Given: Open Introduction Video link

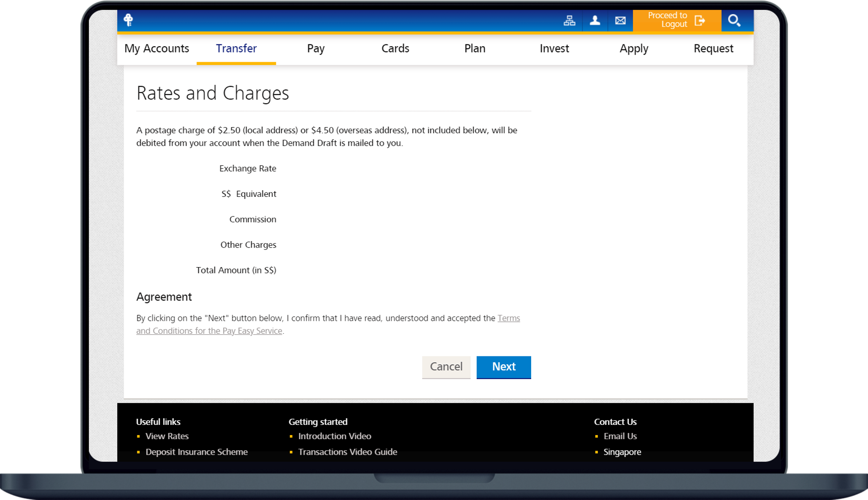Looking at the screenshot, I should [x=335, y=436].
